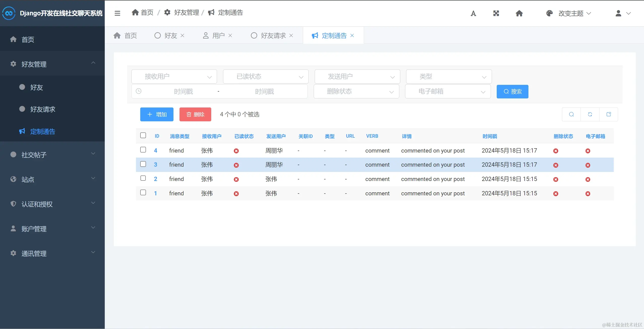Click the magnifier icon above the table
This screenshot has height=329, width=644.
tap(571, 115)
